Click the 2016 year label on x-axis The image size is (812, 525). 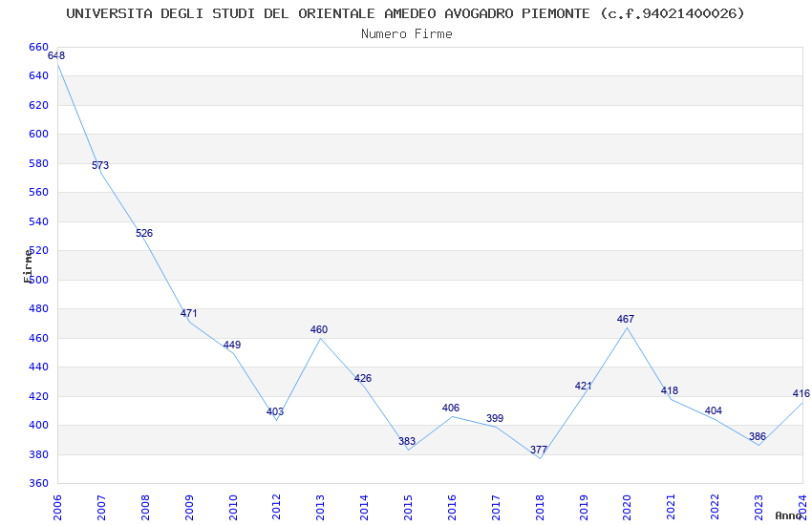(x=452, y=507)
